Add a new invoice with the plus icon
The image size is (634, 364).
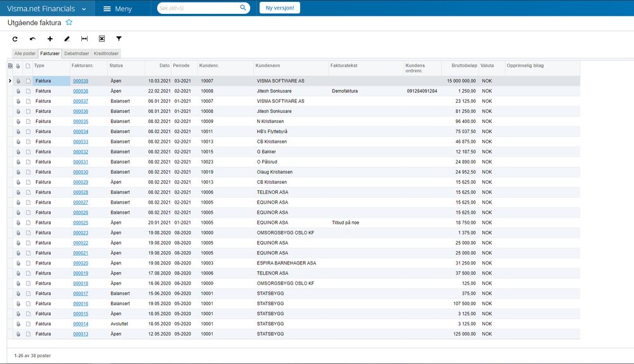(x=50, y=39)
